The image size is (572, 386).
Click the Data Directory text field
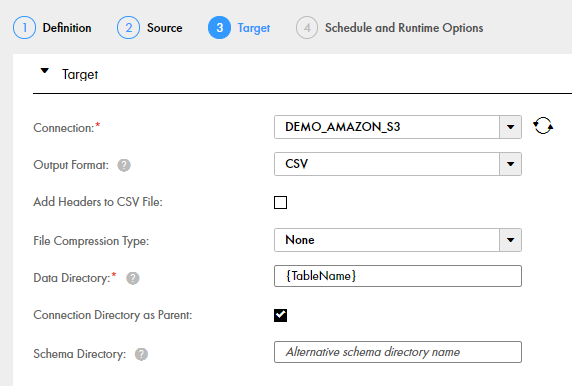(x=398, y=276)
